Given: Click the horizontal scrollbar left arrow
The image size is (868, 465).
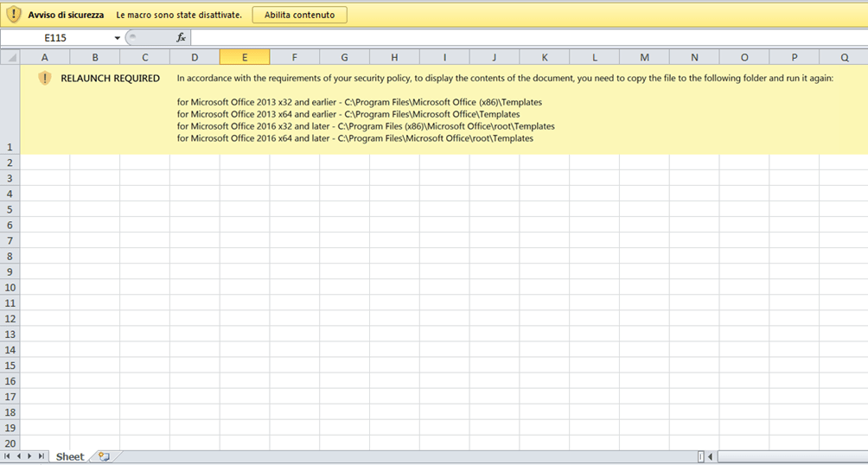Looking at the screenshot, I should tap(711, 456).
